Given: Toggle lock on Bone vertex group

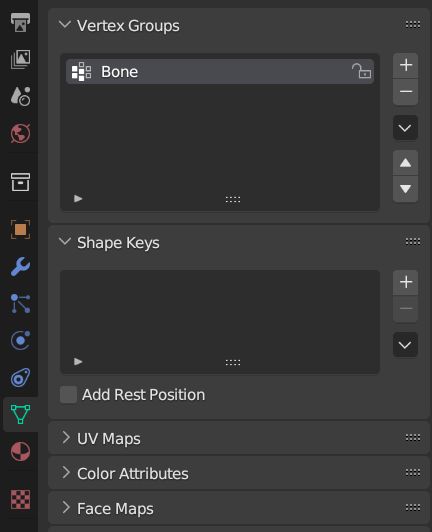Looking at the screenshot, I should (361, 71).
